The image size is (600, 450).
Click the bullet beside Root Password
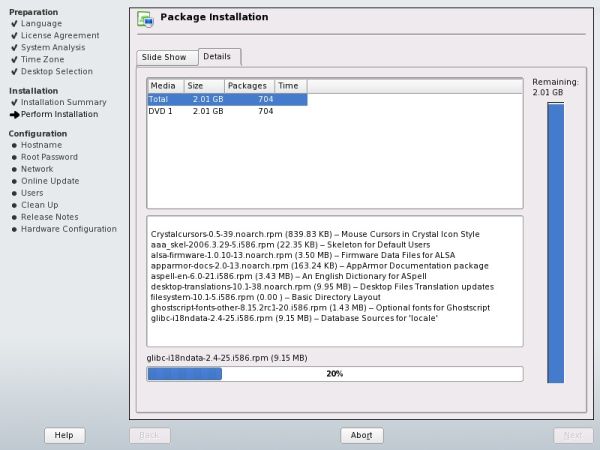tap(15, 157)
